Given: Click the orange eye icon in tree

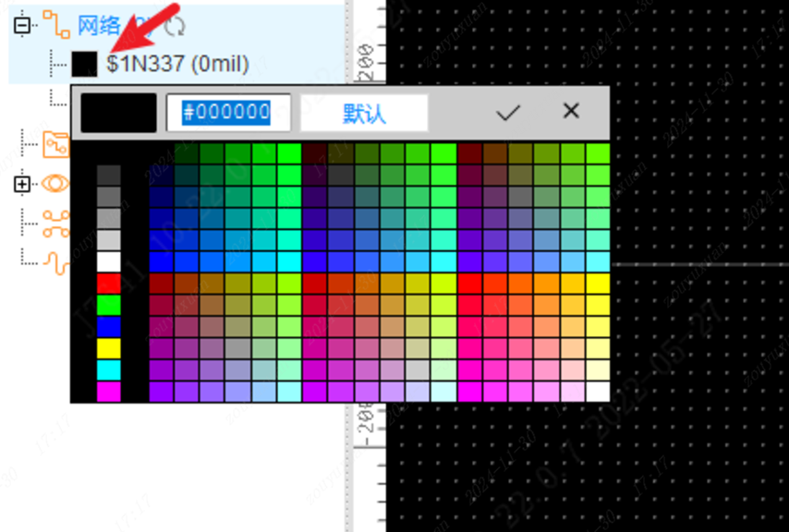Looking at the screenshot, I should 55,184.
